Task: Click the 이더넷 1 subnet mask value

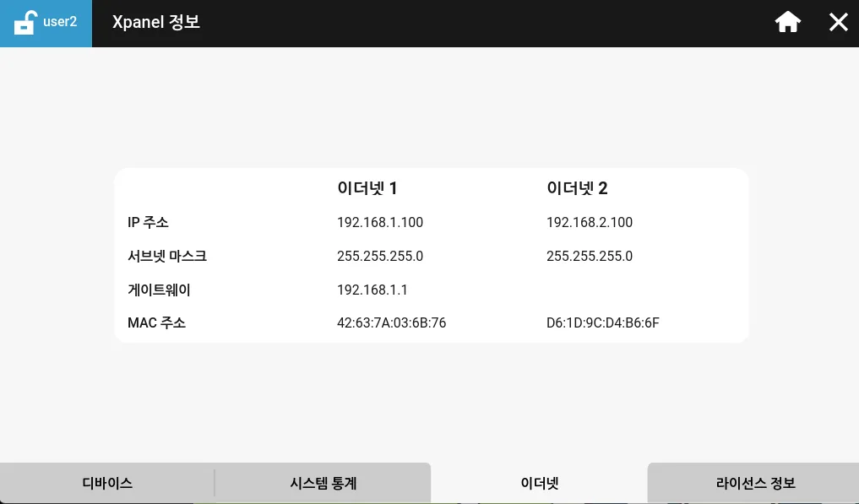Action: pos(379,257)
